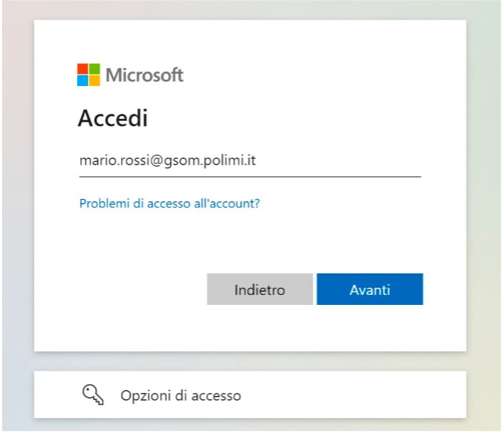Click the yellow square of the Microsoft logo
Screen dimensions: 504x433
coord(94,80)
